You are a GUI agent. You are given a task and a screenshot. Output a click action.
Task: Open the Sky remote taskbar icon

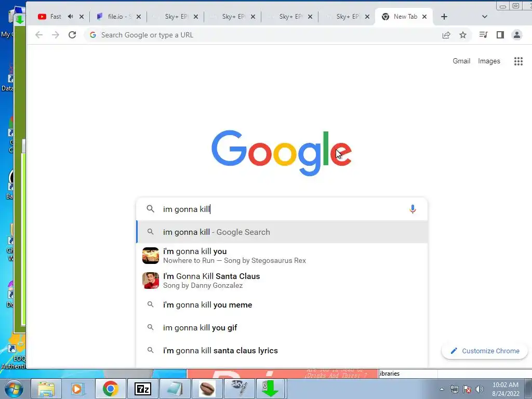[x=239, y=389]
